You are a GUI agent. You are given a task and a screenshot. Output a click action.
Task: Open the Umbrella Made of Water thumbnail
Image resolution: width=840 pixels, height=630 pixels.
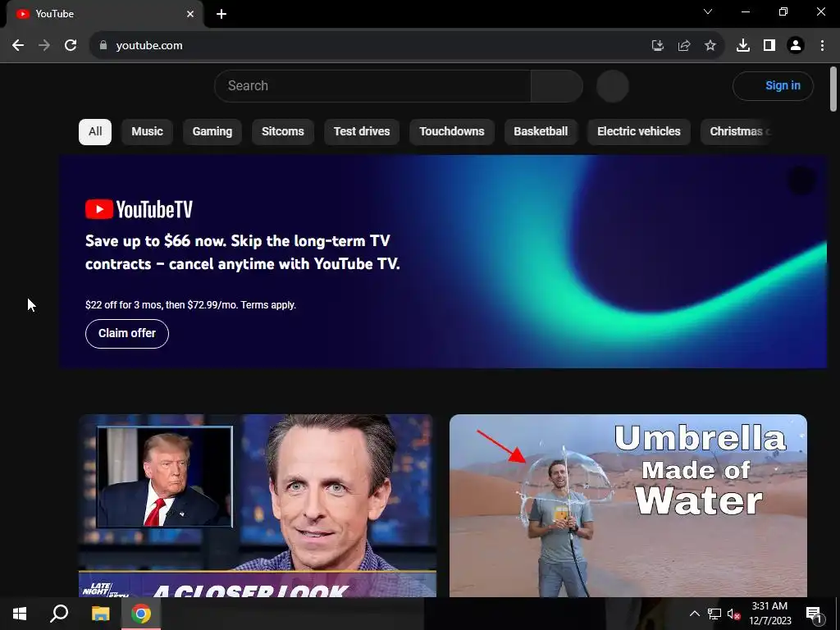[x=628, y=505]
